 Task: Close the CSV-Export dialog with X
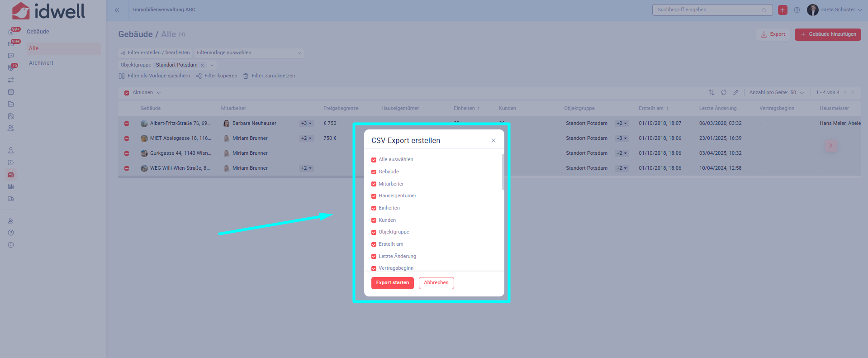(493, 140)
